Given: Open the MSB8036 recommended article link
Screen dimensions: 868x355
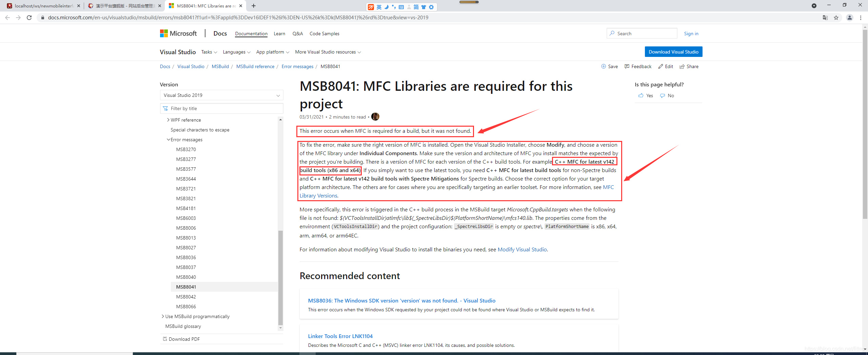Looking at the screenshot, I should [401, 300].
